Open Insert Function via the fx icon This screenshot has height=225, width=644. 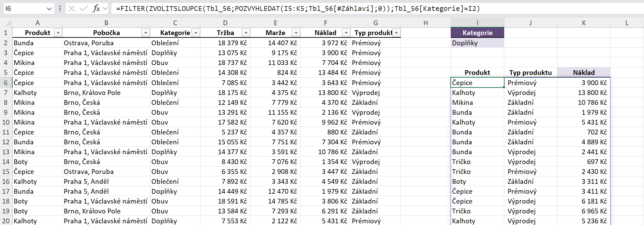pos(96,9)
